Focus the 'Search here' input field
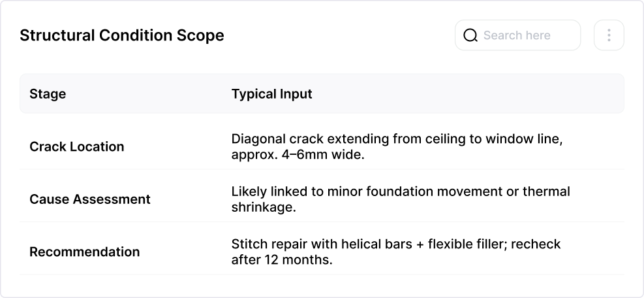This screenshot has width=644, height=298. tap(525, 35)
